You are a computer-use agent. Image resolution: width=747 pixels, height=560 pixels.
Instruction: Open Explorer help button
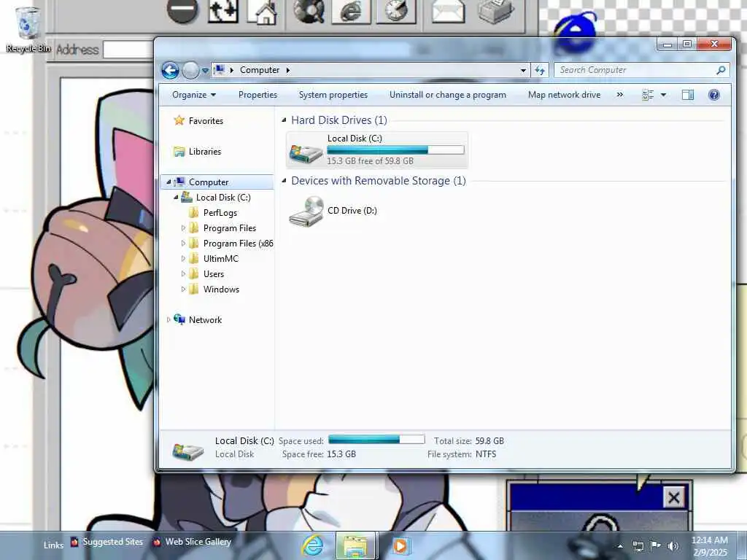[713, 95]
